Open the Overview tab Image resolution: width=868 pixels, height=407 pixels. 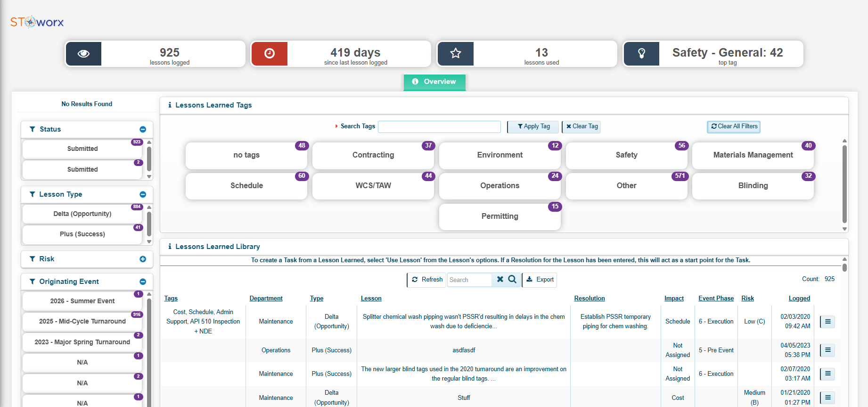434,82
